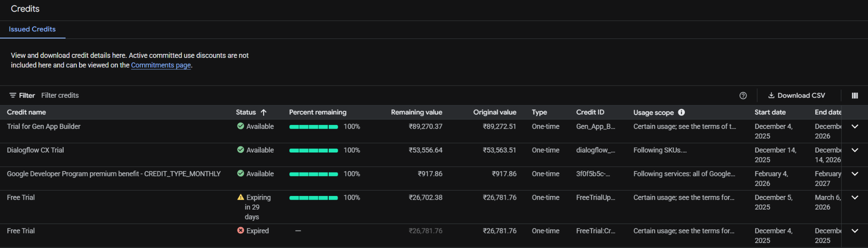Click the Usage scope info icon
This screenshot has width=868, height=248.
[x=681, y=112]
